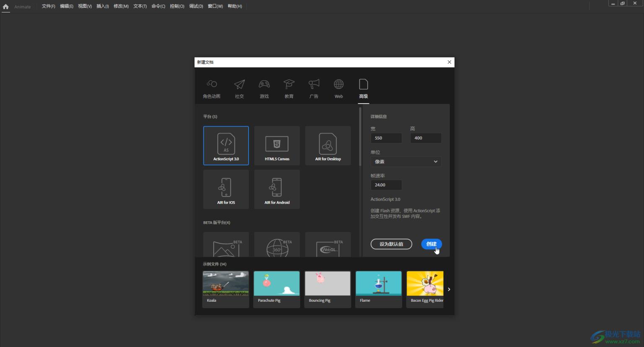Open the Modify (修改) menu

point(121,6)
